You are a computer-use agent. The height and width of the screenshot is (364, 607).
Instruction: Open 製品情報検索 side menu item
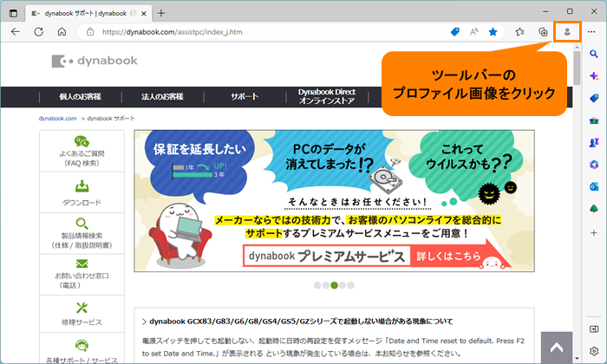pyautogui.click(x=82, y=233)
